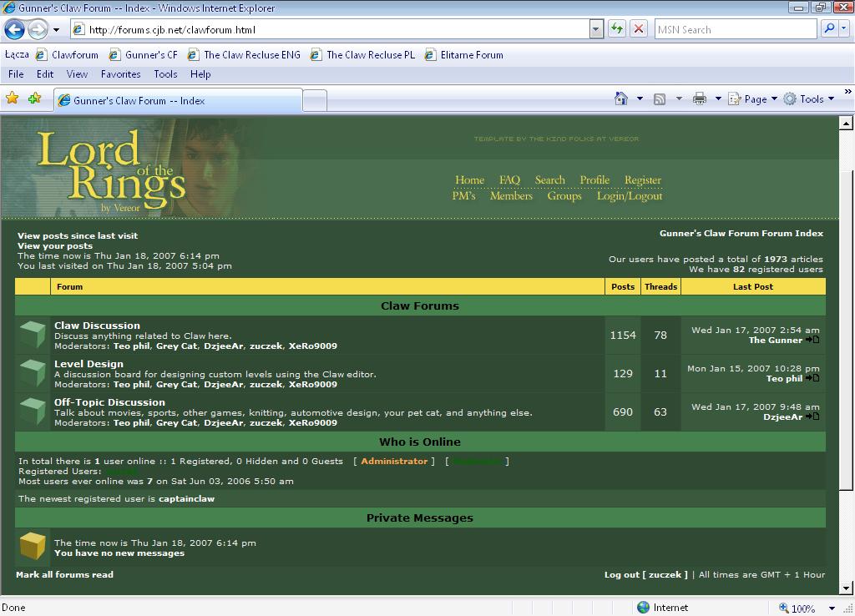Click the RSS Feeds icon
The width and height of the screenshot is (855, 616).
click(660, 98)
